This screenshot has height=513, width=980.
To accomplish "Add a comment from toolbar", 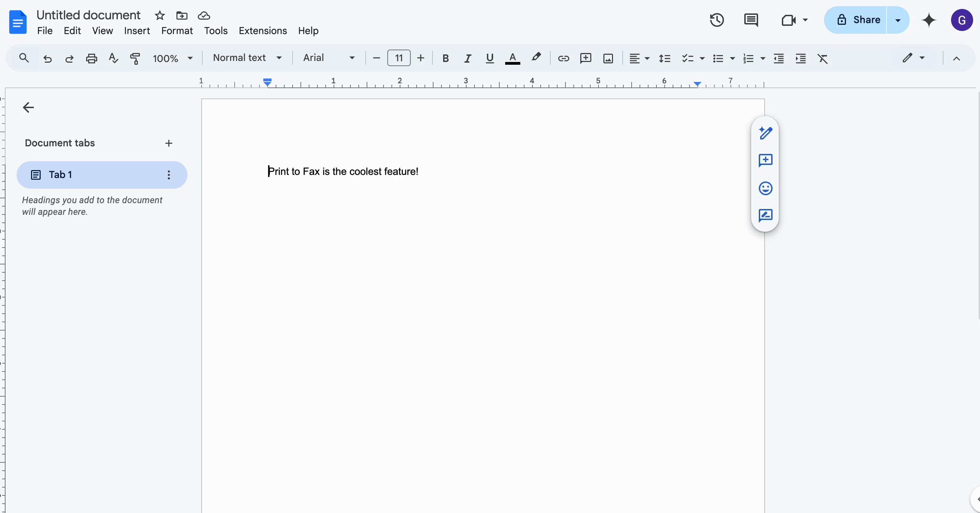I will point(585,58).
